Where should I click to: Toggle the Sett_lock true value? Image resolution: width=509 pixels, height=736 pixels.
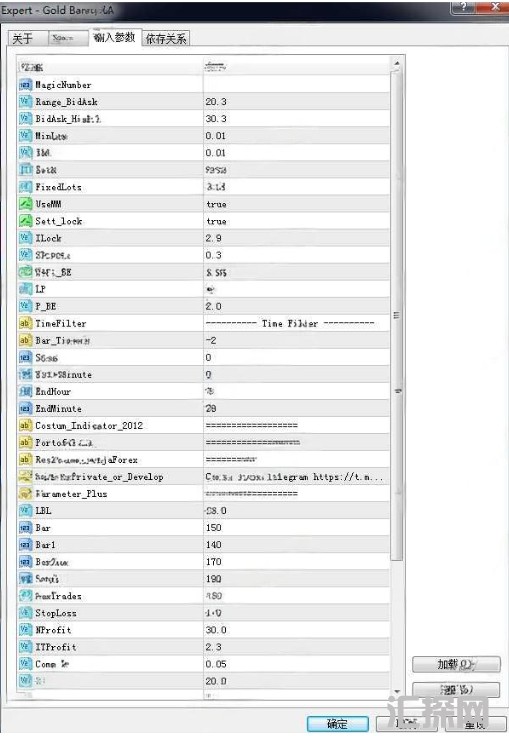(x=296, y=221)
